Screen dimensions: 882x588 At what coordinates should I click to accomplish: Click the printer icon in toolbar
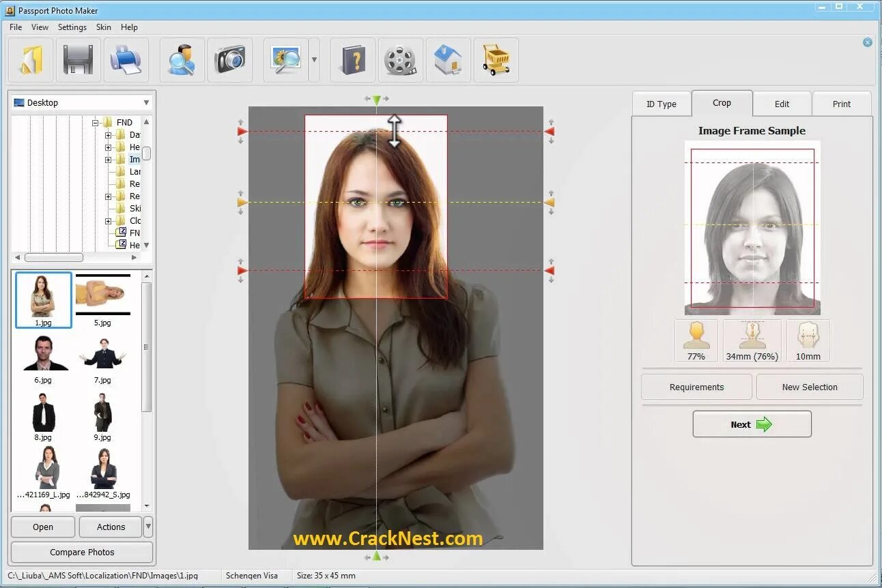click(x=126, y=60)
